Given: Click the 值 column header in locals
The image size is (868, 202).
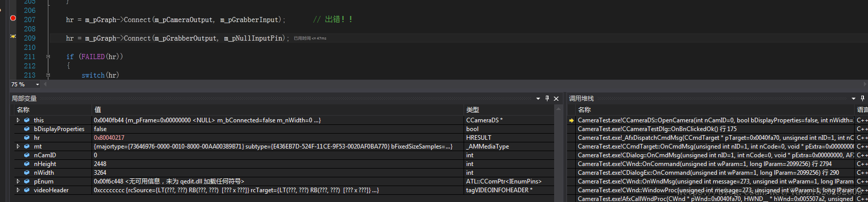Looking at the screenshot, I should [278, 109].
